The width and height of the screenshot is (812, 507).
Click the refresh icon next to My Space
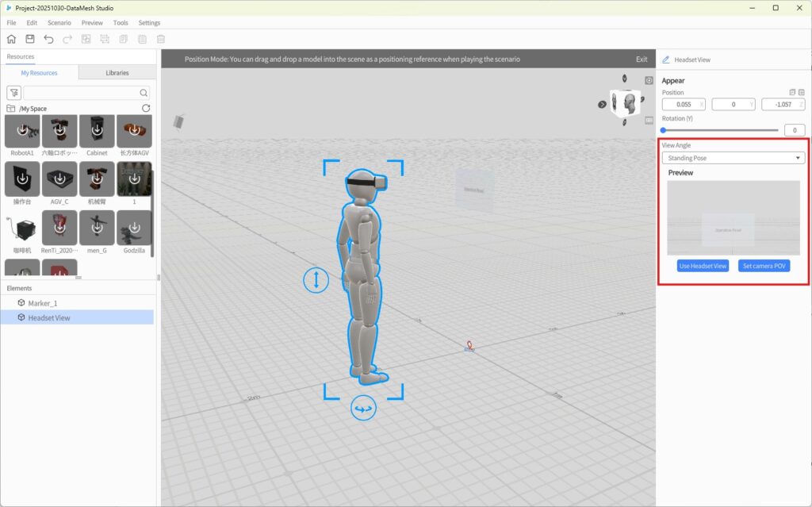point(147,108)
